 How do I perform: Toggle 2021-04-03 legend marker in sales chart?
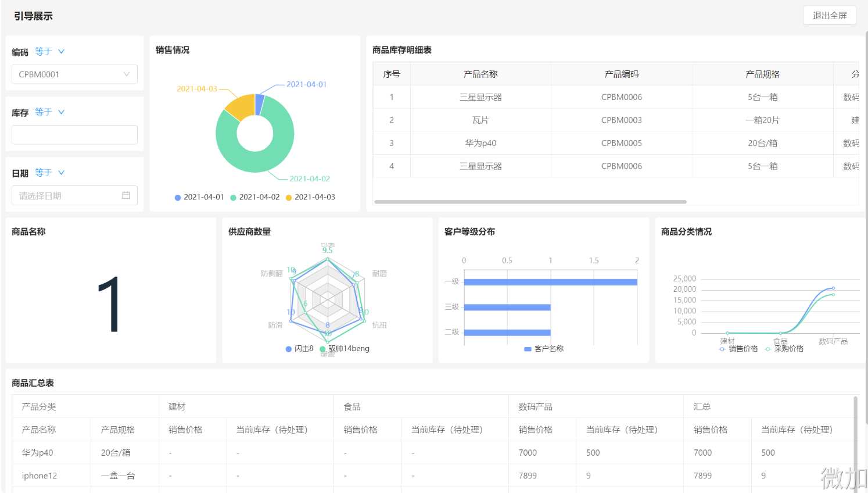289,198
